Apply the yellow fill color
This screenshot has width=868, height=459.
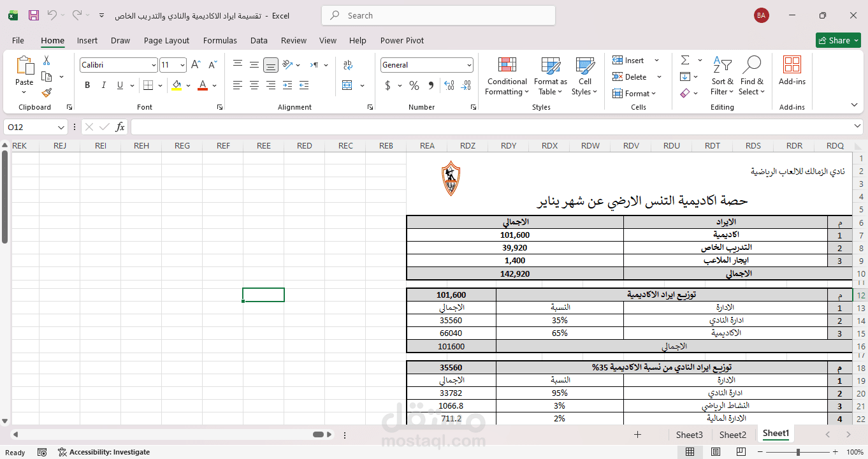[177, 85]
